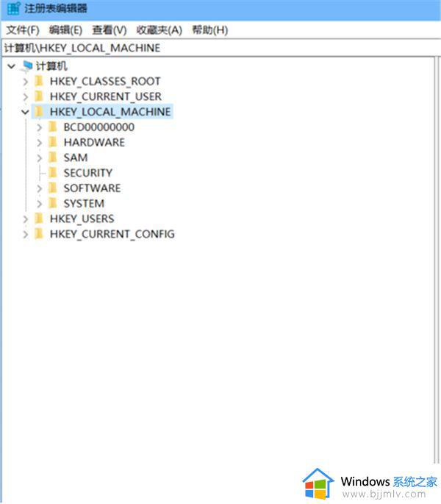Expand HKEY_CLASSES_ROOT chevron
Screen dimensions: 441x504
click(26, 82)
